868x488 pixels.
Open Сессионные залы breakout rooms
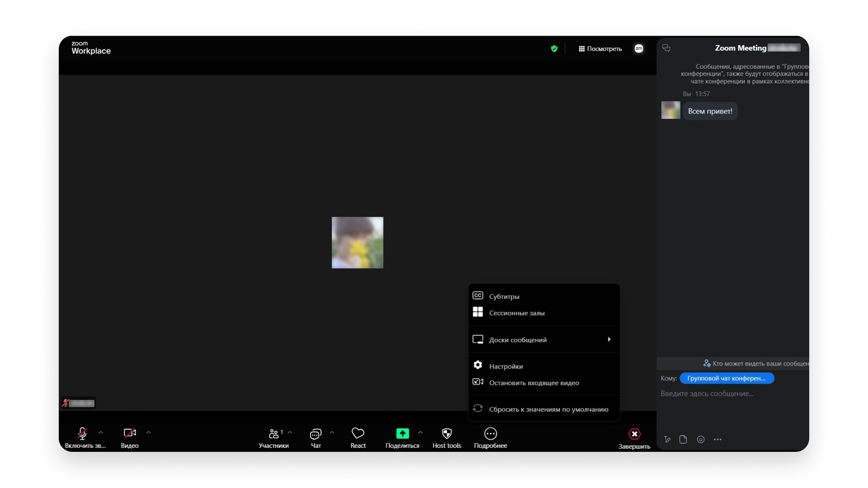(x=544, y=313)
